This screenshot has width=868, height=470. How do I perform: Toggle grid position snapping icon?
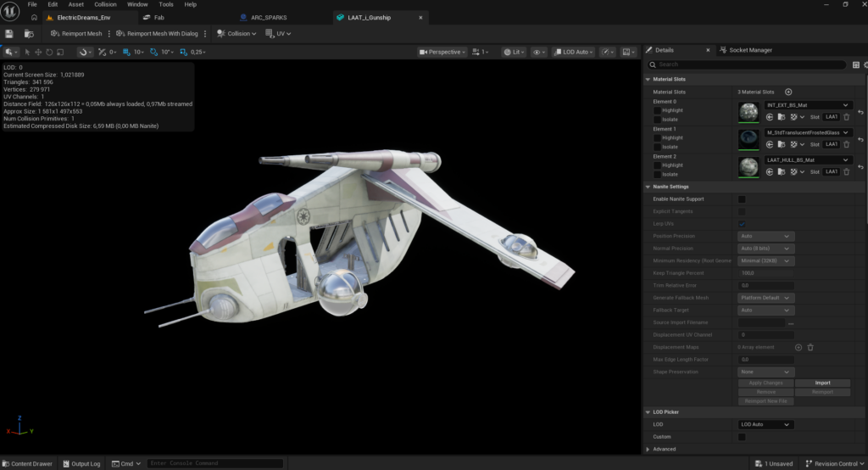coord(126,52)
